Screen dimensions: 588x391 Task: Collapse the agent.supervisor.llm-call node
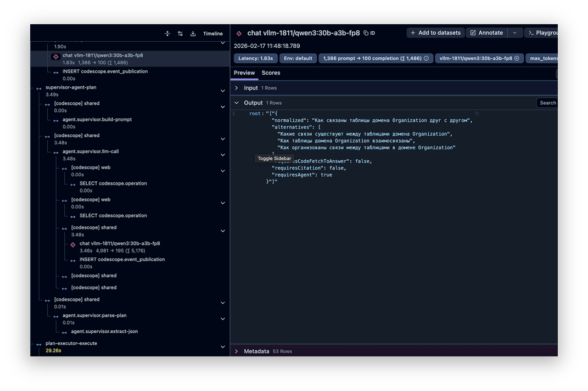[x=222, y=155]
